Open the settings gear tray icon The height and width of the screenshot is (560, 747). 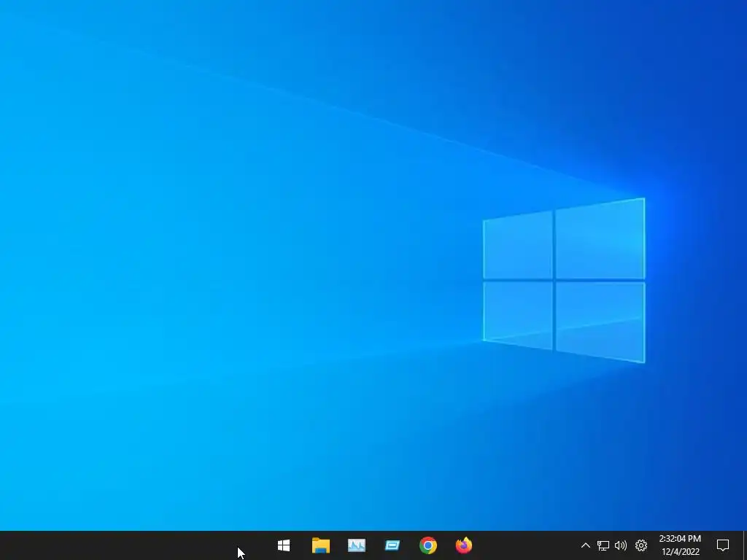(641, 545)
